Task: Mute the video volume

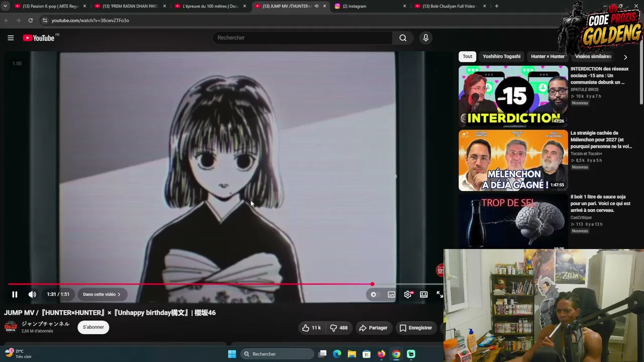Action: click(x=32, y=295)
